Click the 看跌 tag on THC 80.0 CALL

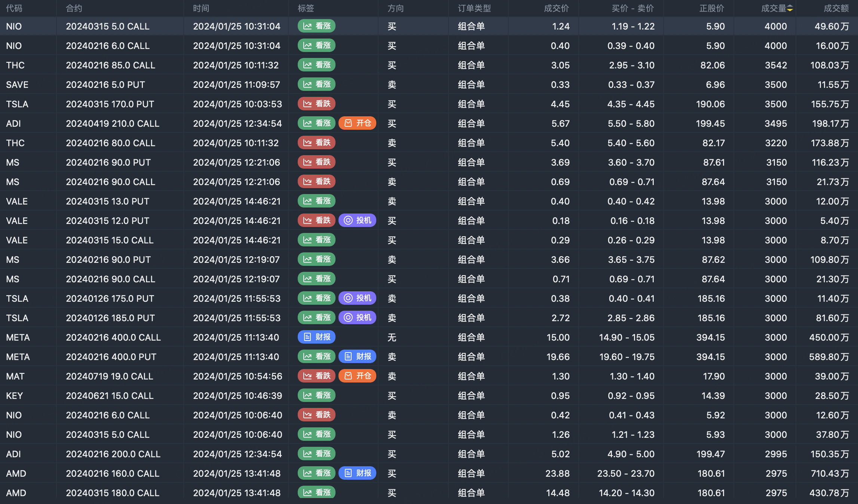[x=316, y=143]
